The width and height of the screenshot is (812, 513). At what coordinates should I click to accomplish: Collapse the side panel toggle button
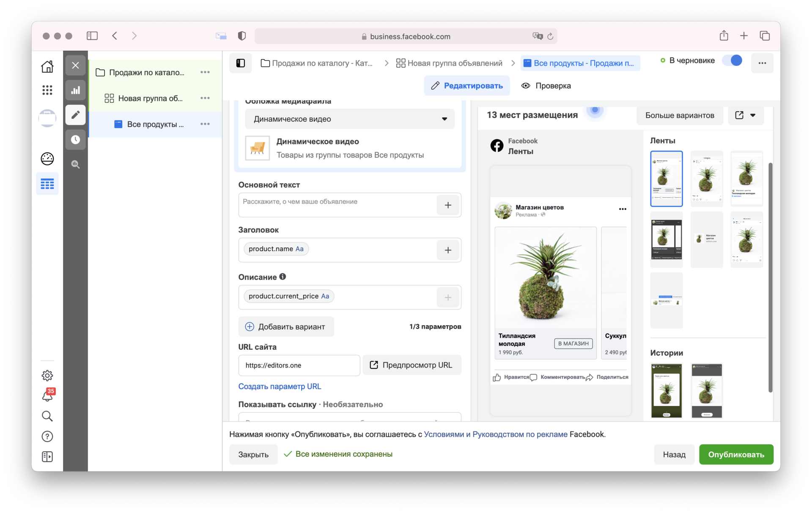tap(240, 63)
